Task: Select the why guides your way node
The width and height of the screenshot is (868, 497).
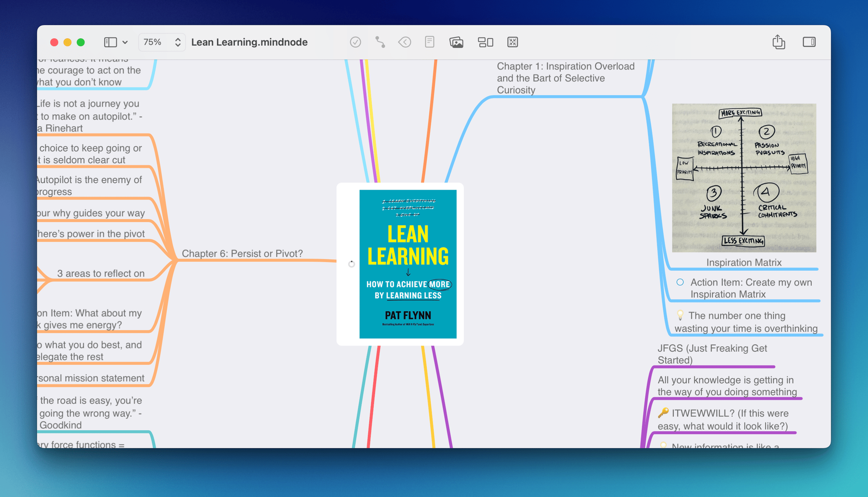Action: 91,213
